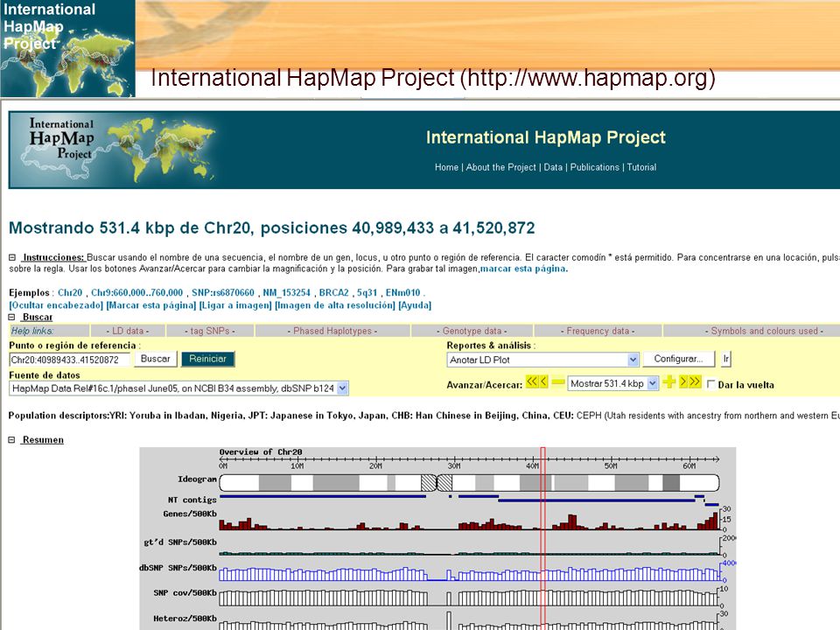Click '[Ocultar encabezado]' link
The height and width of the screenshot is (630, 840).
56,305
